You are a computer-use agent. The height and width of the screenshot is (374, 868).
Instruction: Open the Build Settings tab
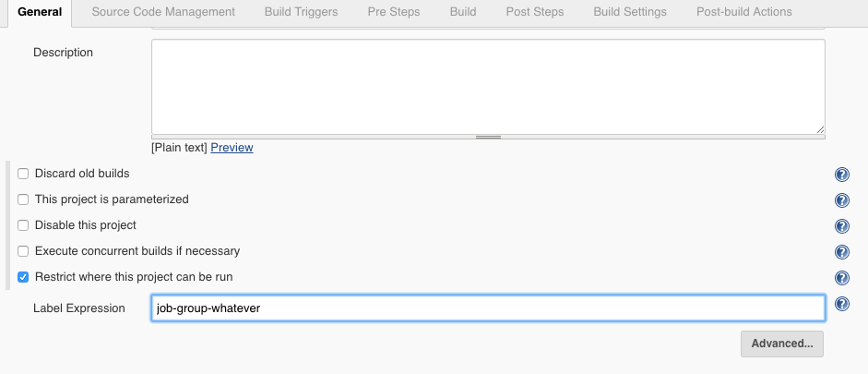tap(630, 12)
